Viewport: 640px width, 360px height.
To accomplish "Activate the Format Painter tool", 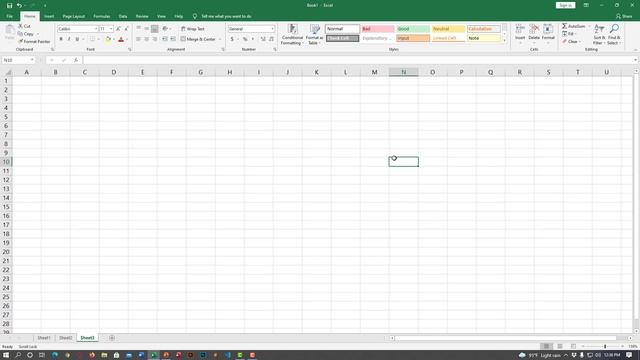I will point(34,42).
